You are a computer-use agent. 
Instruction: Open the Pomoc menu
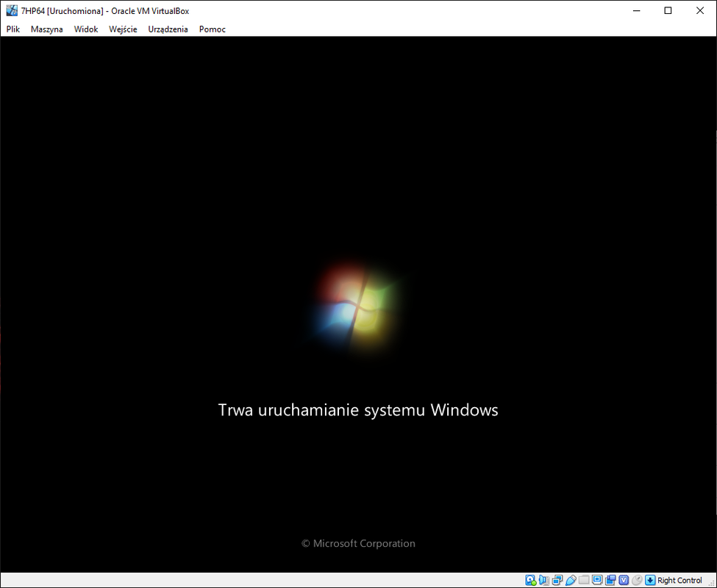click(x=213, y=29)
